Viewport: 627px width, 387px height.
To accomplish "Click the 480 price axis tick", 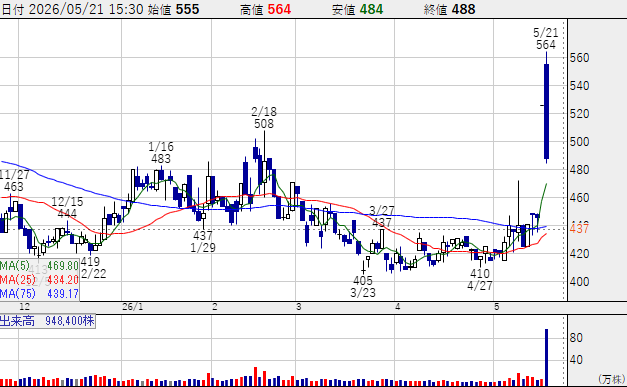I will 579,170.
